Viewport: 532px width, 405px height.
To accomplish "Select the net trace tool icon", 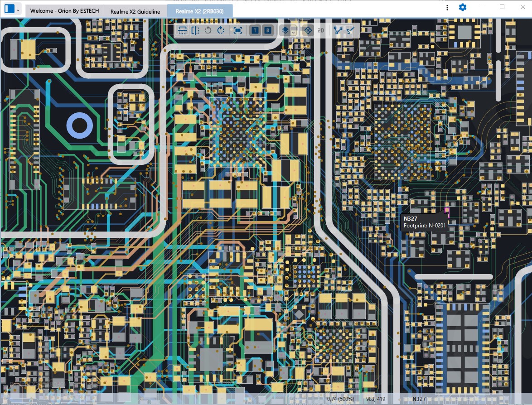I will pyautogui.click(x=338, y=30).
